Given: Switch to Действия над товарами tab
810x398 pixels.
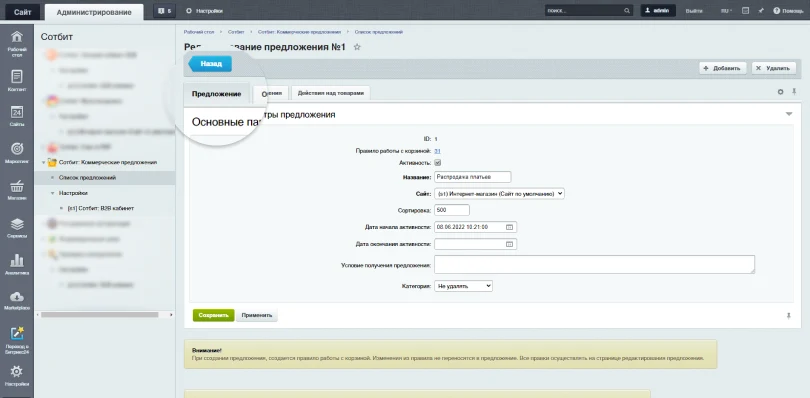Looking at the screenshot, I should (x=331, y=93).
